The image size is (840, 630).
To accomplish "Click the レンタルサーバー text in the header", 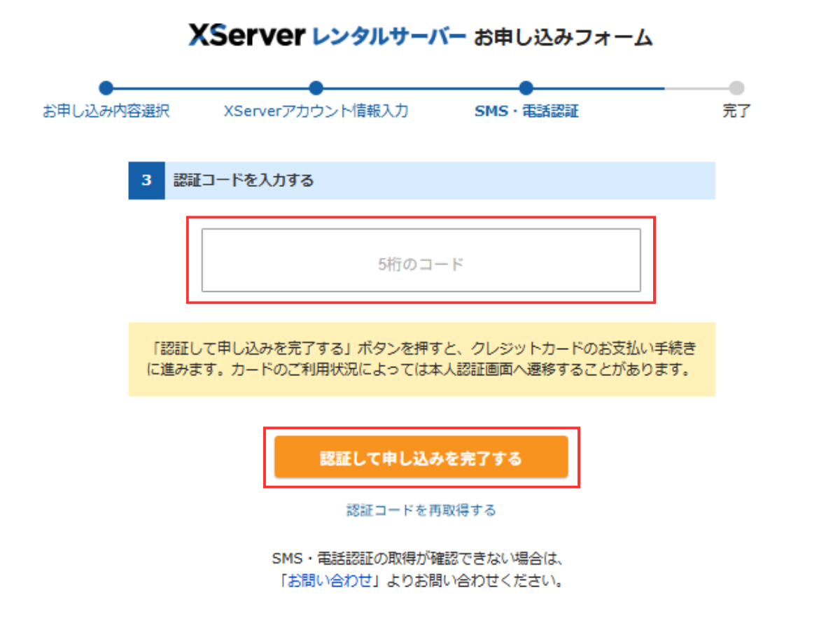I will click(x=387, y=36).
